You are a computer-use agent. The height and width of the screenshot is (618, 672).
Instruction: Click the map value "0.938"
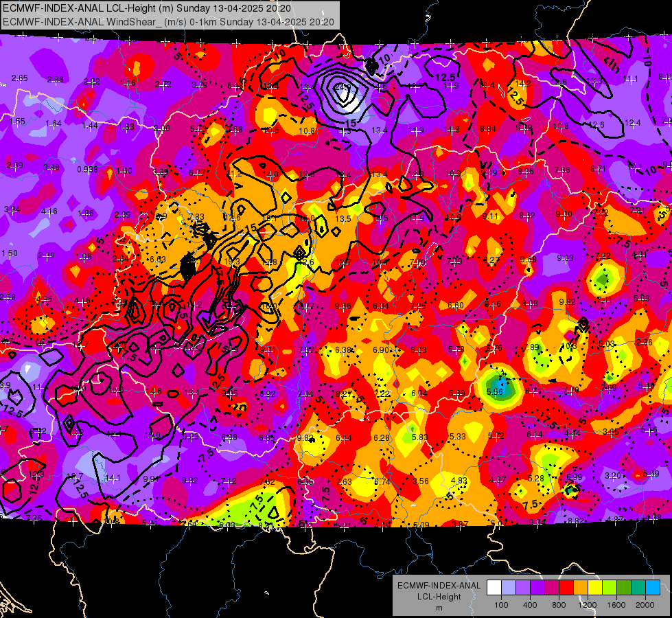click(87, 170)
